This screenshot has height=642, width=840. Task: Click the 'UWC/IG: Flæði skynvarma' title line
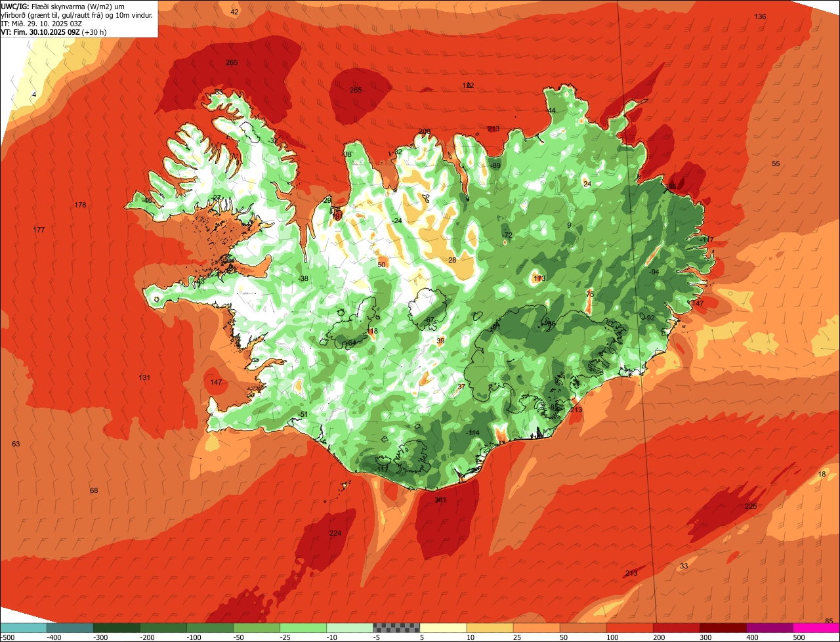click(x=63, y=7)
